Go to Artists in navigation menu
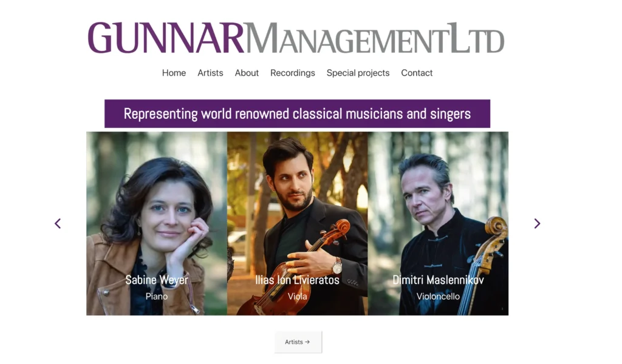The width and height of the screenshot is (622, 364). (210, 73)
